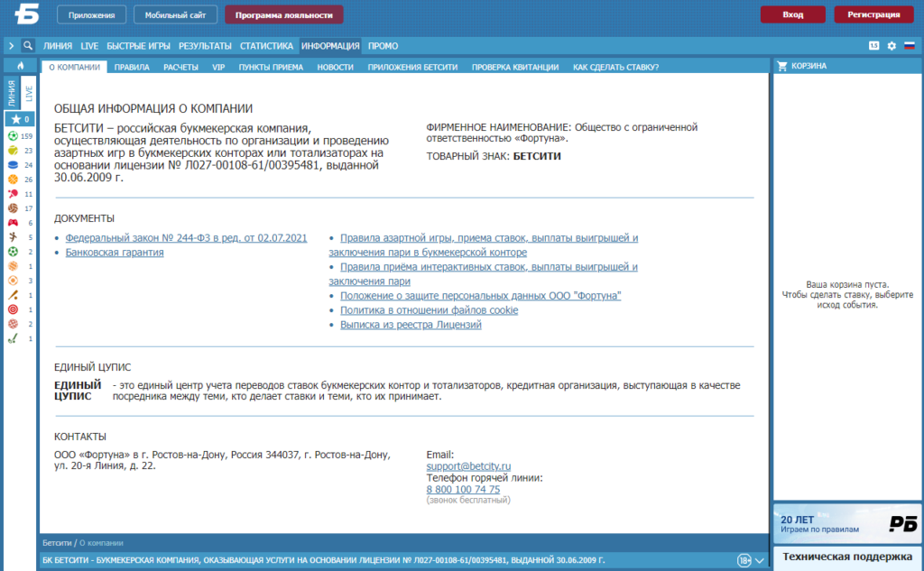The width and height of the screenshot is (924, 571).
Task: Select the gamepad esports icon with 6 events
Action: [x=13, y=223]
